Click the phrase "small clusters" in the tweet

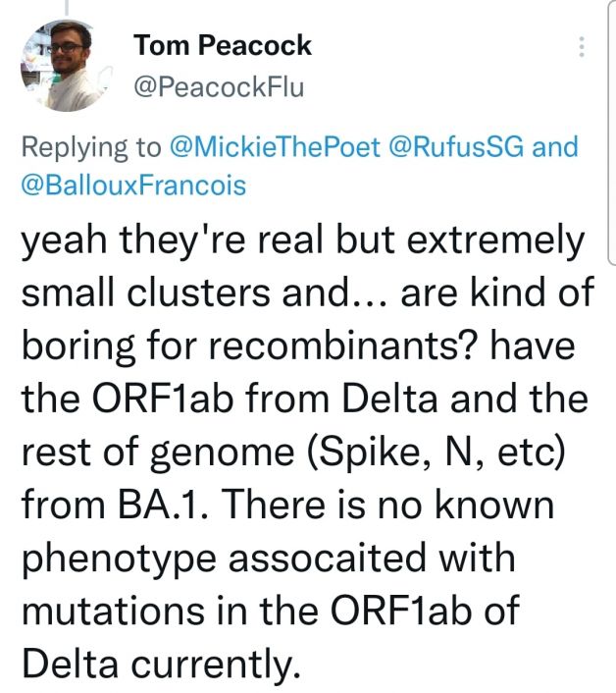(146, 293)
